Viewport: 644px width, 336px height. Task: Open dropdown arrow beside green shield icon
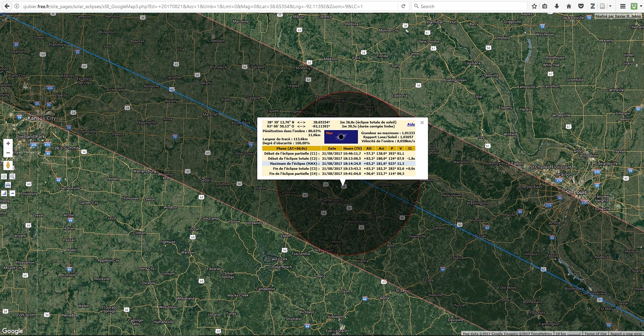[x=641, y=6]
